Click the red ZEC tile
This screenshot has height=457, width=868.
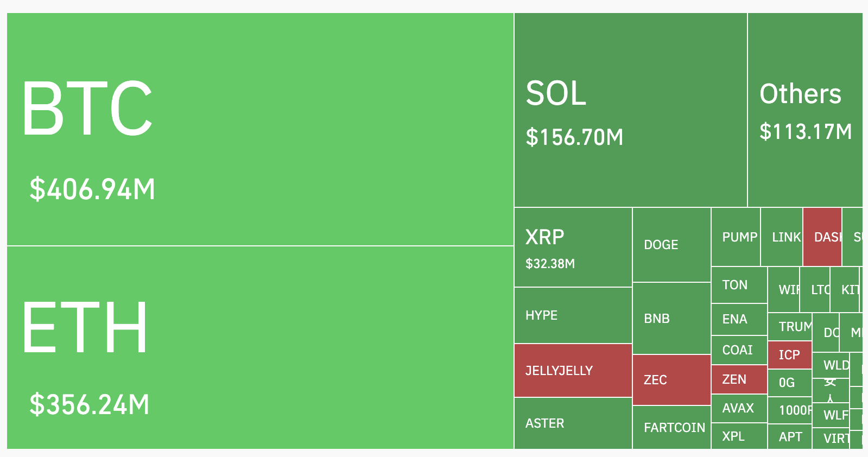tap(671, 380)
